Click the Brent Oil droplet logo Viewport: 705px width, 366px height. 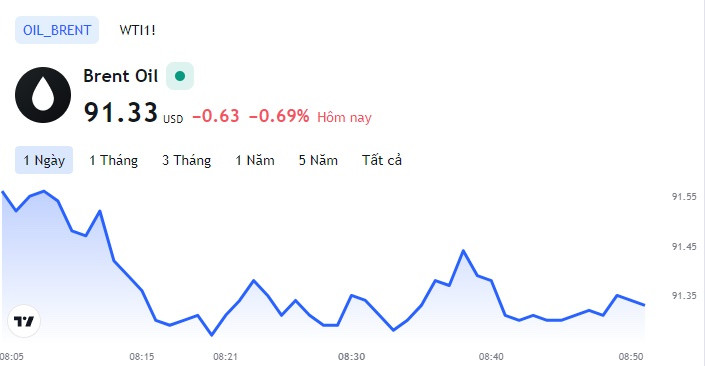tap(43, 95)
